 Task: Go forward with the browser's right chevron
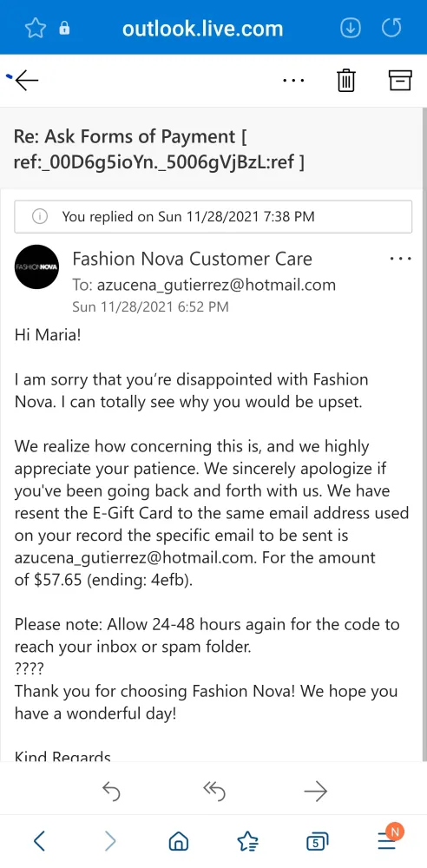pyautogui.click(x=110, y=841)
